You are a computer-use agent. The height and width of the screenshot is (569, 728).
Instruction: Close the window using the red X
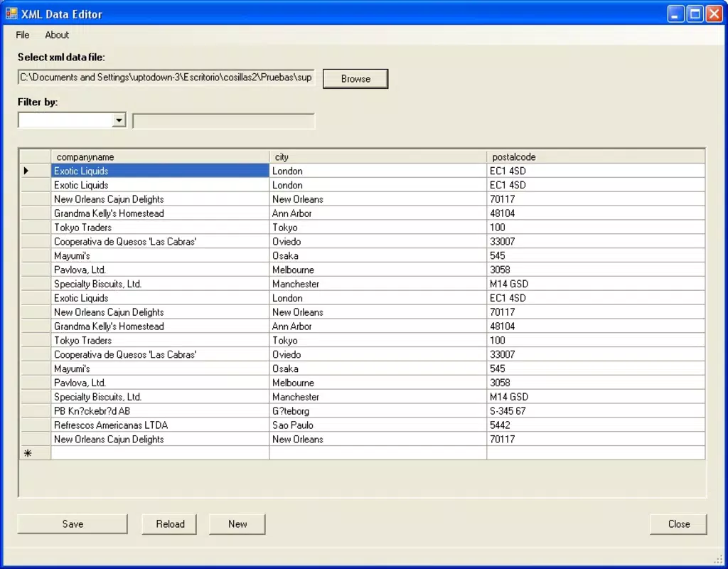(x=714, y=14)
